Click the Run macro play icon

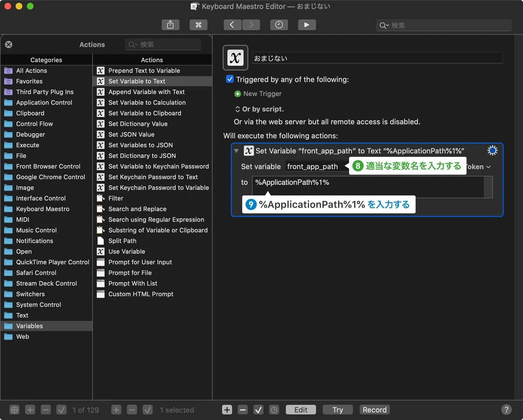[307, 25]
